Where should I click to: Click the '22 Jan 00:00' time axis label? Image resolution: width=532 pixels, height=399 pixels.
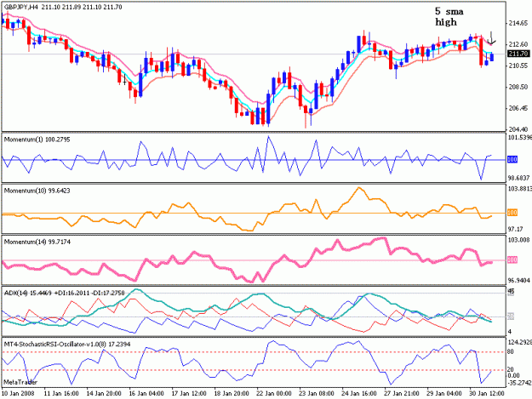(274, 394)
